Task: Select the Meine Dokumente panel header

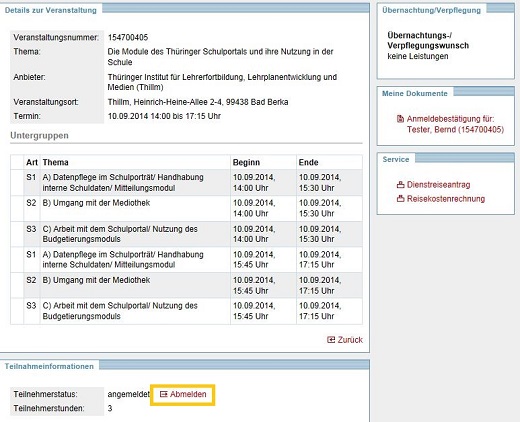Action: (x=415, y=93)
